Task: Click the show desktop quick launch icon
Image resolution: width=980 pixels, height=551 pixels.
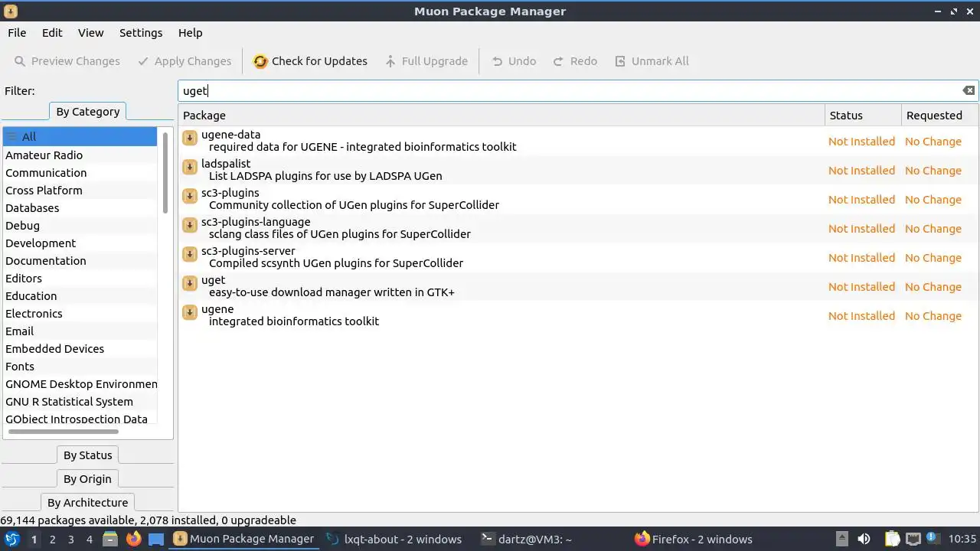Action: tap(156, 540)
